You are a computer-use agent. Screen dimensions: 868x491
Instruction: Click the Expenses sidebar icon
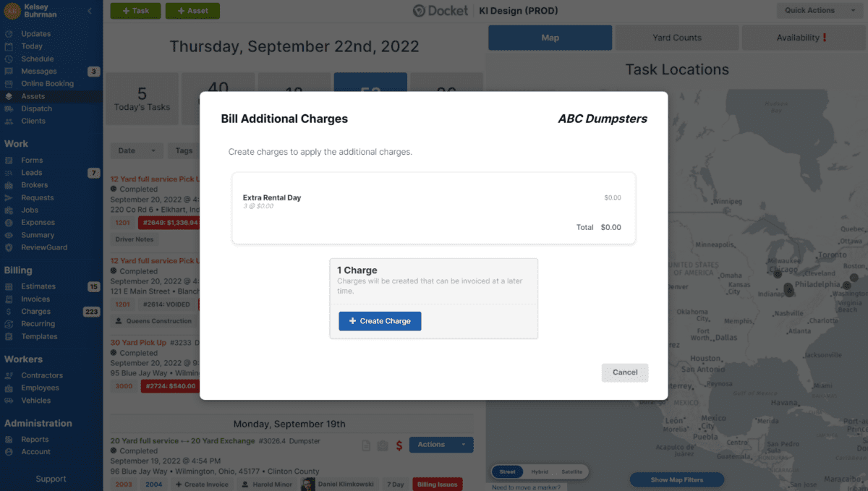(9, 223)
